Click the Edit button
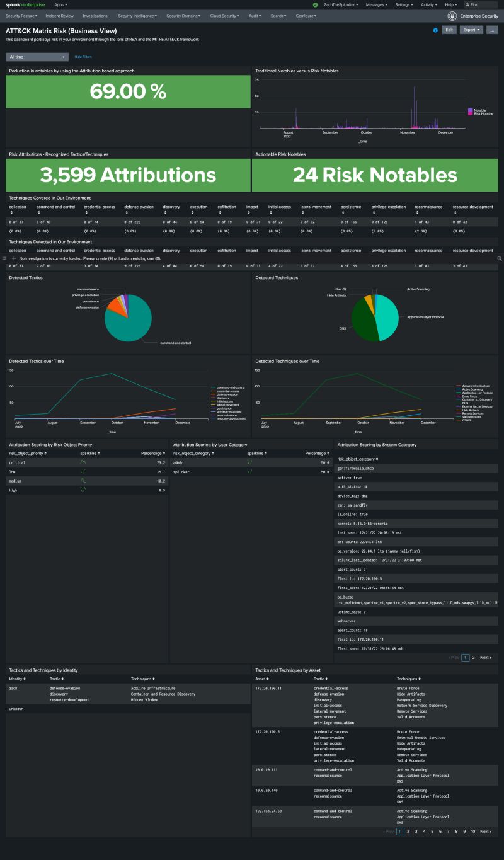The width and height of the screenshot is (504, 860). pos(449,30)
